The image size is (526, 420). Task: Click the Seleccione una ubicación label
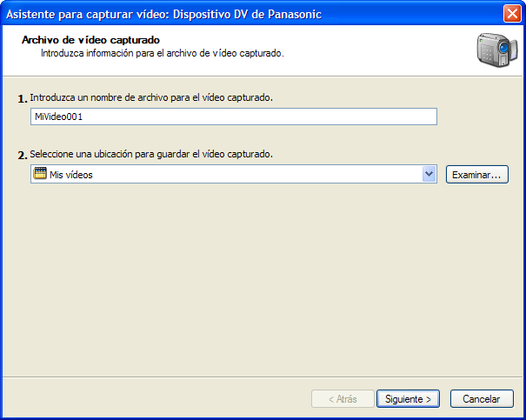point(151,154)
